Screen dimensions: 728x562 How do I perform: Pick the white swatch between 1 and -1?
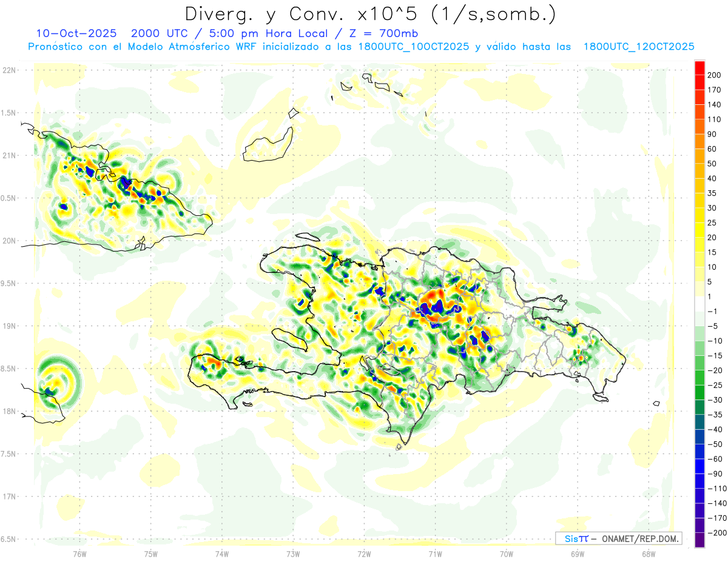pos(699,304)
